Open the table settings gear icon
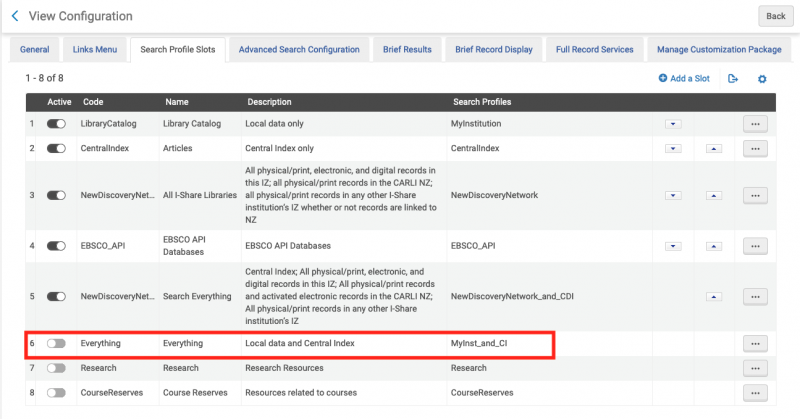 tap(762, 79)
